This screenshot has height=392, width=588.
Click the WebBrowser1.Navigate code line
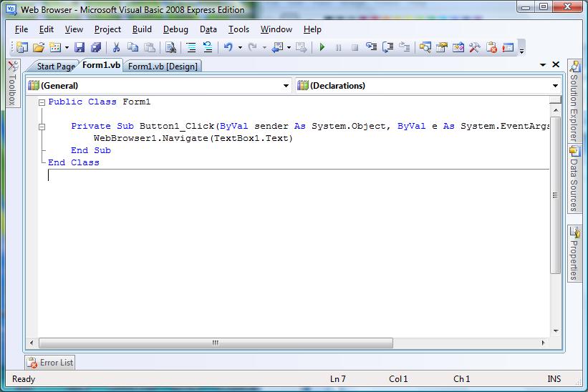tap(193, 138)
